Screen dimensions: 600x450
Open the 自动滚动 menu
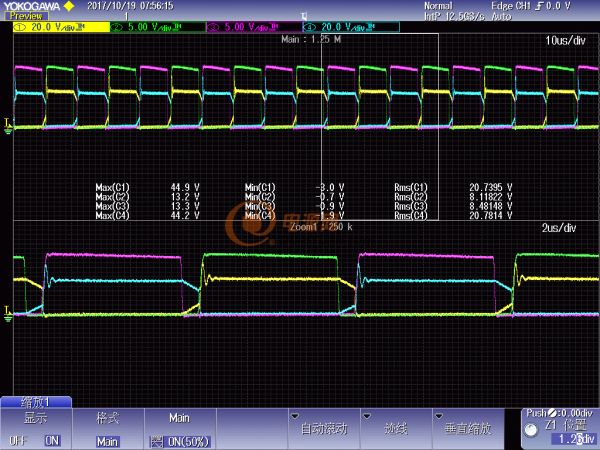click(x=324, y=428)
